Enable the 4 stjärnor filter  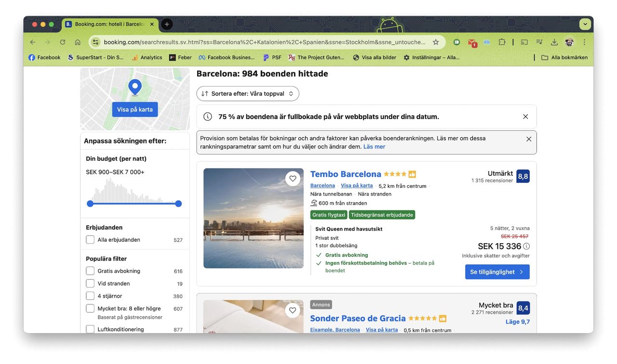(x=90, y=296)
